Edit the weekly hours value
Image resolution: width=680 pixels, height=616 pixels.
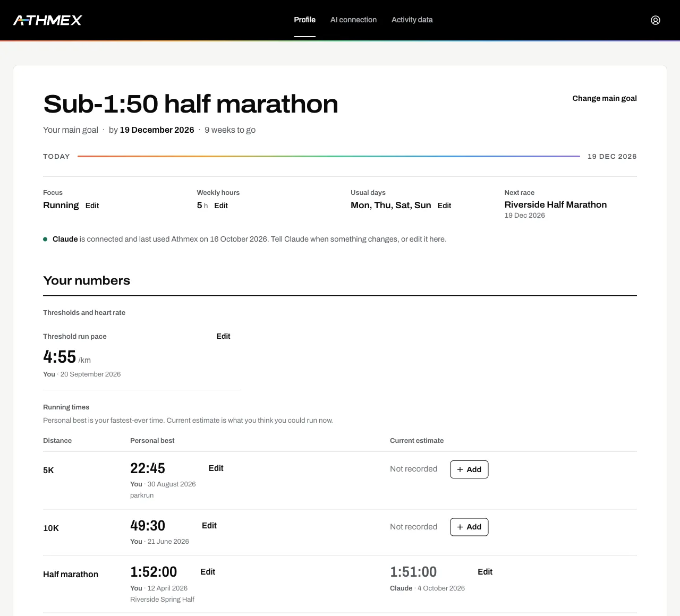click(x=221, y=206)
